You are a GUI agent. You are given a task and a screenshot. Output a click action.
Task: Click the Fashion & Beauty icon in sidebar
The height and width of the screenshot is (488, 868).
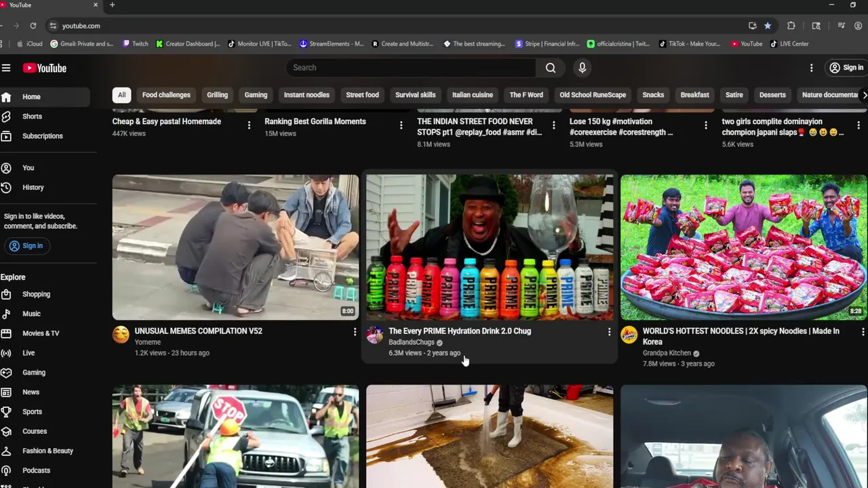[6, 451]
